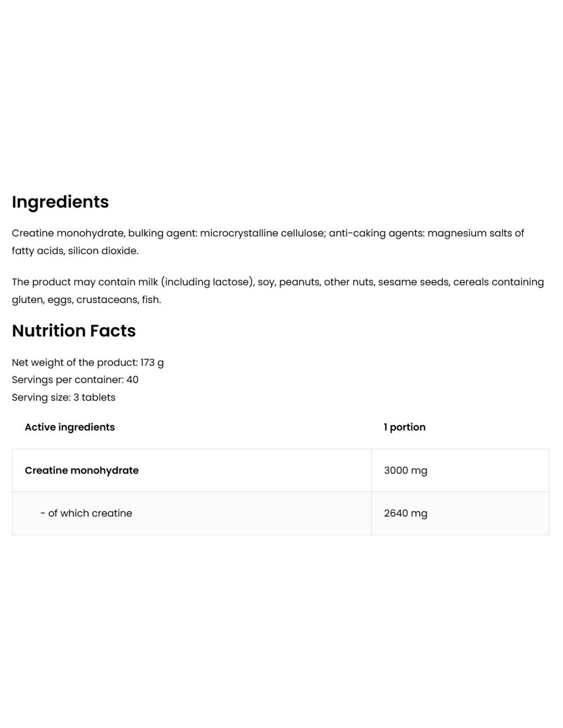Viewport: 563px width, 728px height.
Task: Click the words 'microcrystalline cellulose' in ingredients
Action: 262,233
